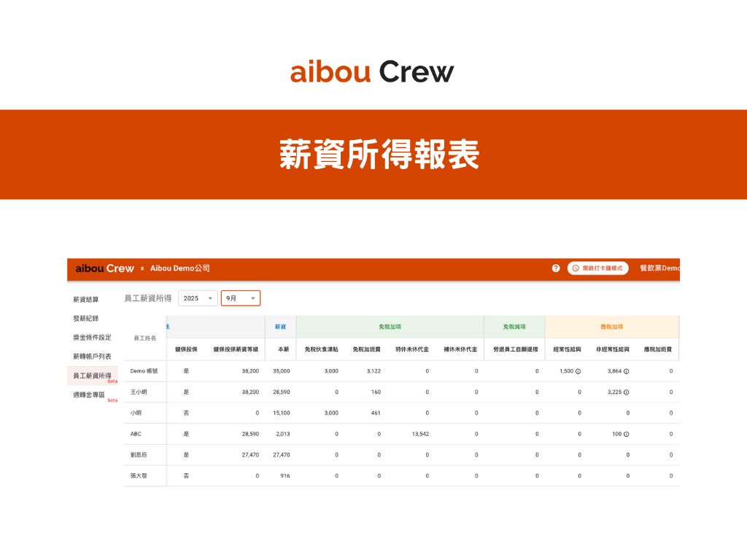The width and height of the screenshot is (747, 560).
Task: Click the aibou Crew logo in app header
Action: pyautogui.click(x=105, y=268)
